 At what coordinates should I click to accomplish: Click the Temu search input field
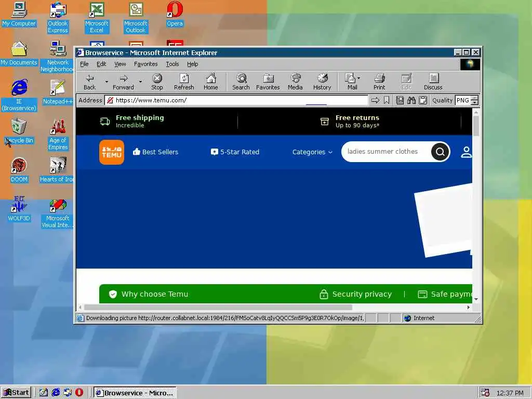tap(386, 152)
